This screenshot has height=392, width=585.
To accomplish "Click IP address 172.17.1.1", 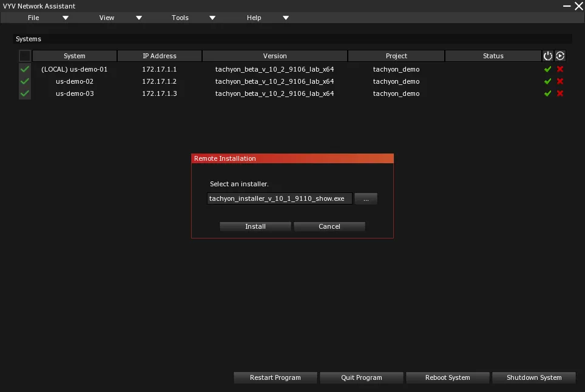I will (160, 69).
